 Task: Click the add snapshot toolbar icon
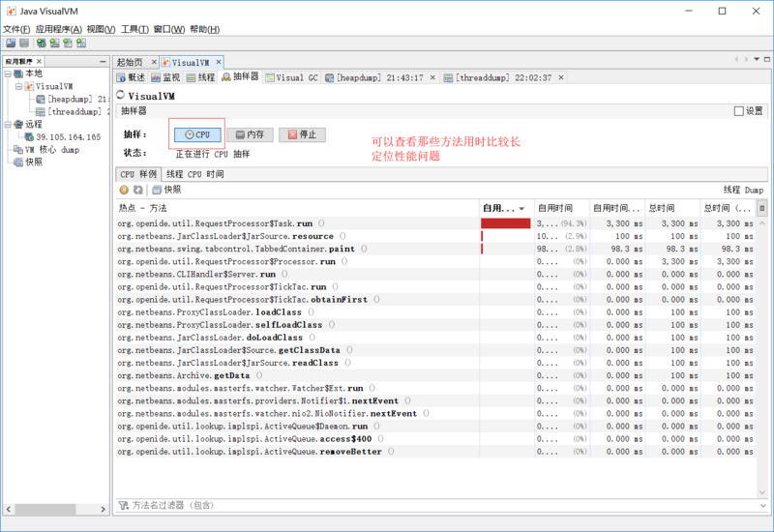click(81, 43)
